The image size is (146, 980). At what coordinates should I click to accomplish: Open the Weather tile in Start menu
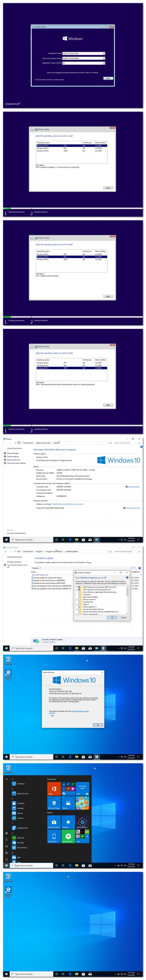[68, 823]
